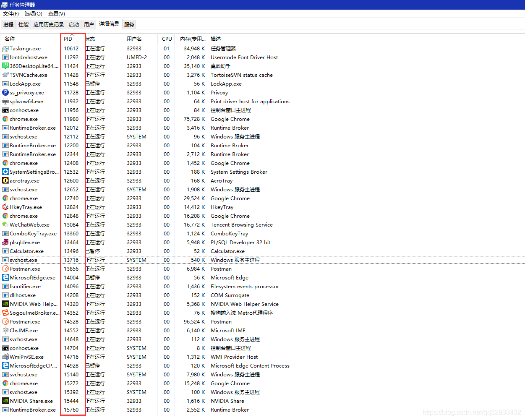The image size is (525, 420).
Task: Click the dllhost.exe process name
Action: pos(23,295)
